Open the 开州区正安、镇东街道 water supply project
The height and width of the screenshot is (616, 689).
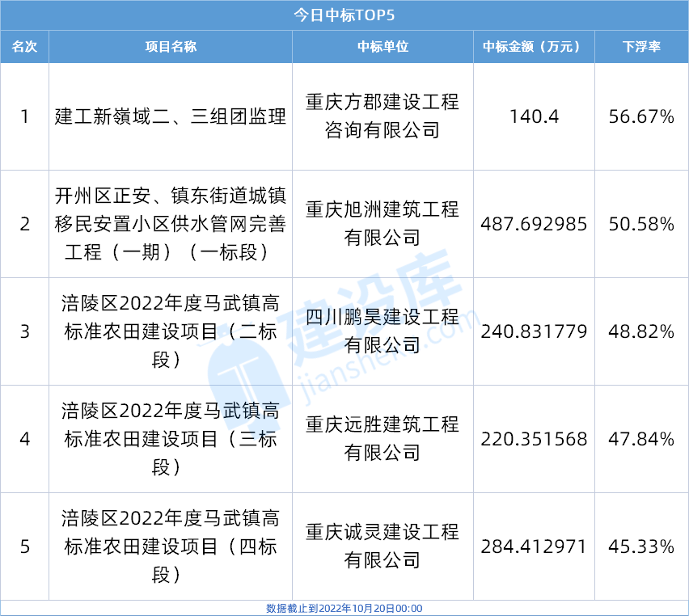(171, 224)
